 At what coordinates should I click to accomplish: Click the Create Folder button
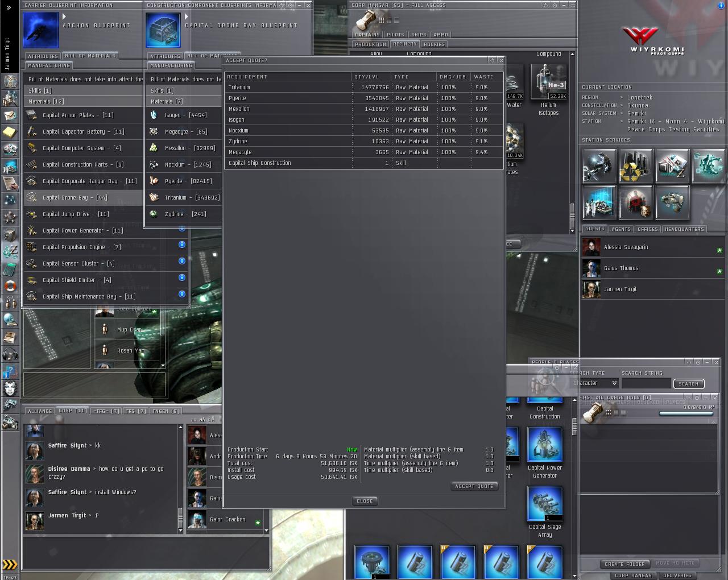click(x=624, y=564)
